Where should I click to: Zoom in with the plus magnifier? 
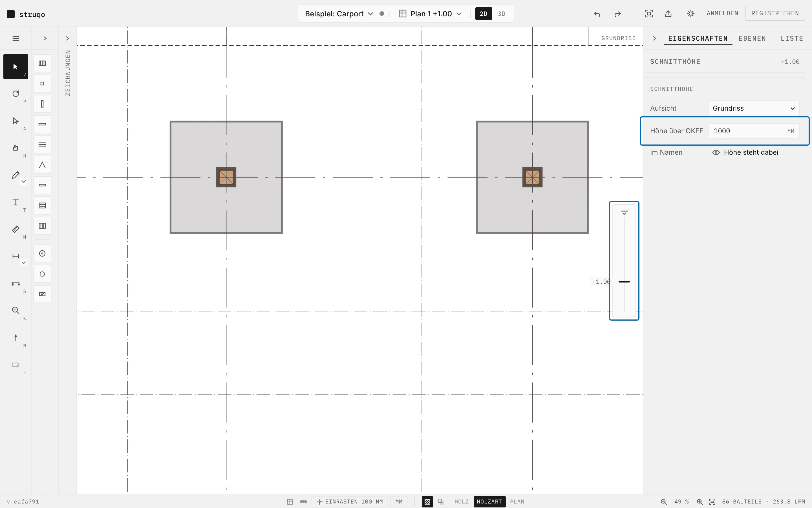coord(700,502)
